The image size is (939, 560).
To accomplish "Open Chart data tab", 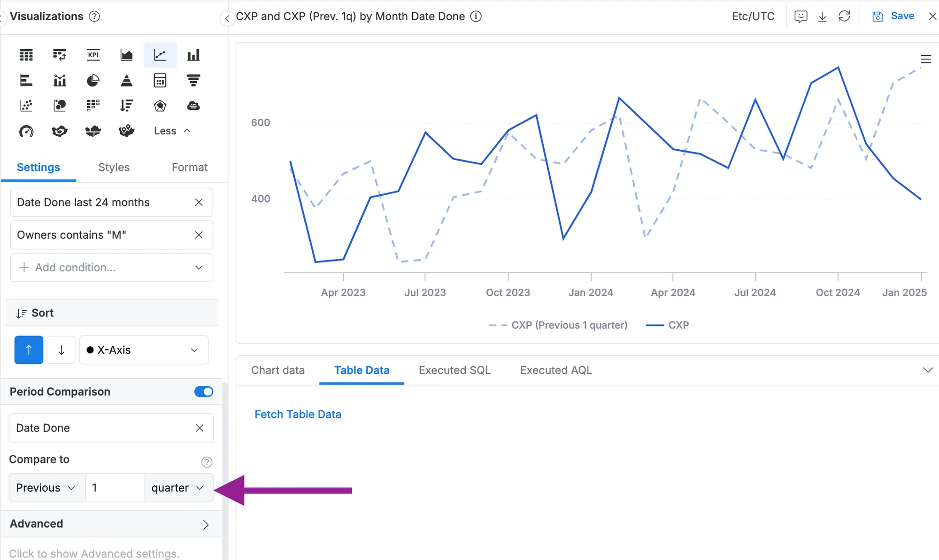I will tap(278, 370).
